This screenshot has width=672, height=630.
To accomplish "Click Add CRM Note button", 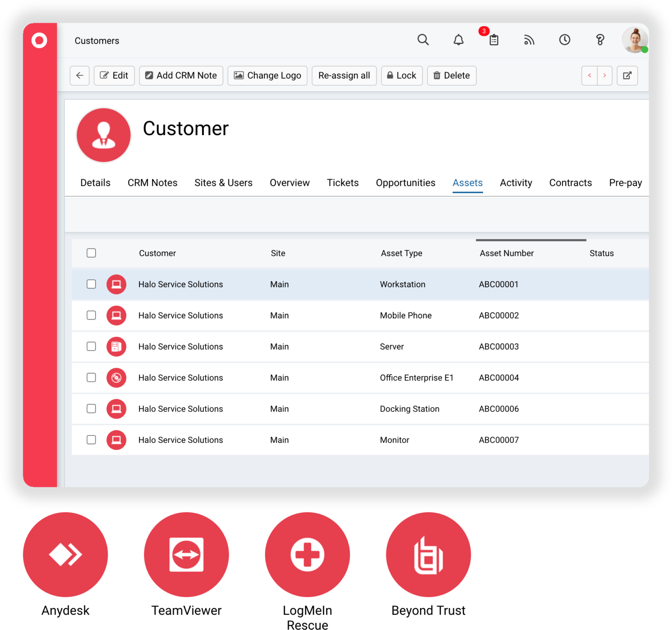I will [x=181, y=75].
